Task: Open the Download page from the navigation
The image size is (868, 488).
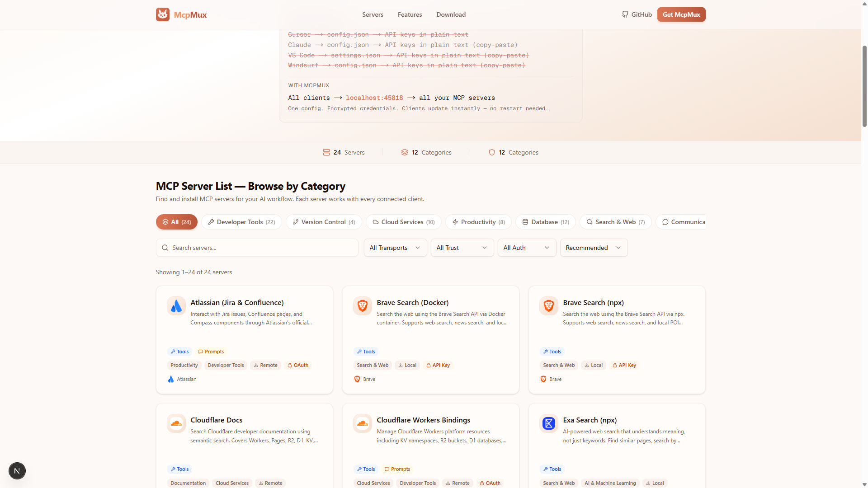Action: (451, 14)
